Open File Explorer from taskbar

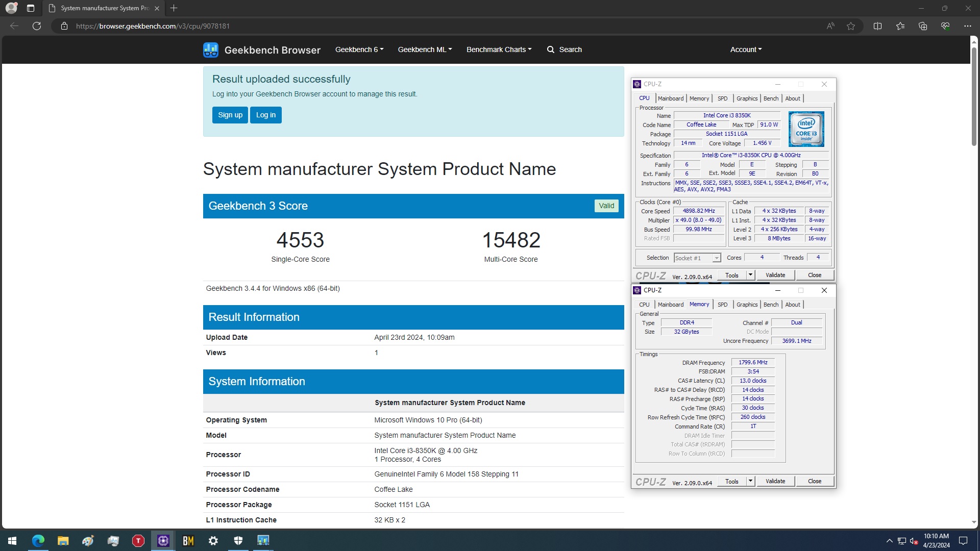pos(63,541)
